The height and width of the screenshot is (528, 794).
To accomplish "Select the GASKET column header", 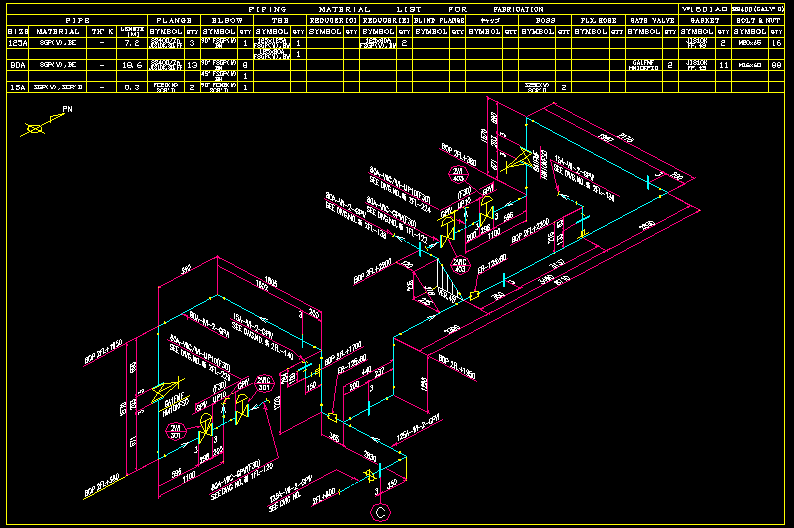I will click(704, 20).
